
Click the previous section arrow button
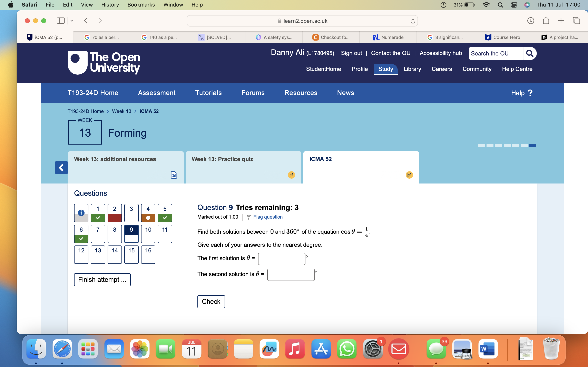pyautogui.click(x=61, y=167)
